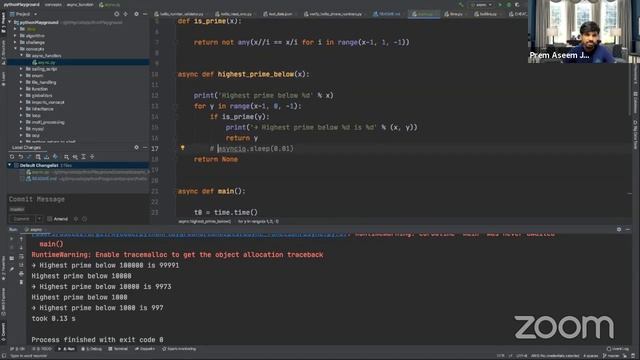Click the rollback icon in Local Changes toolbar
The height and width of the screenshot is (360, 640).
coord(20,157)
